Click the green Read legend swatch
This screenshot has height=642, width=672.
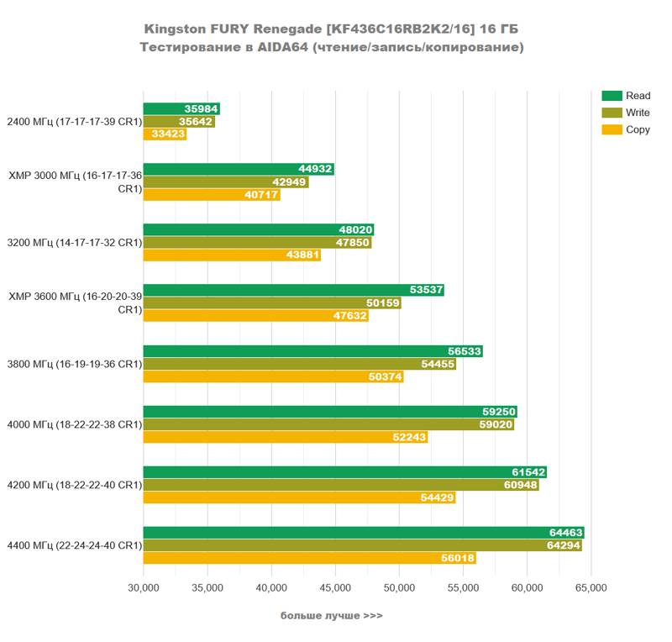612,96
